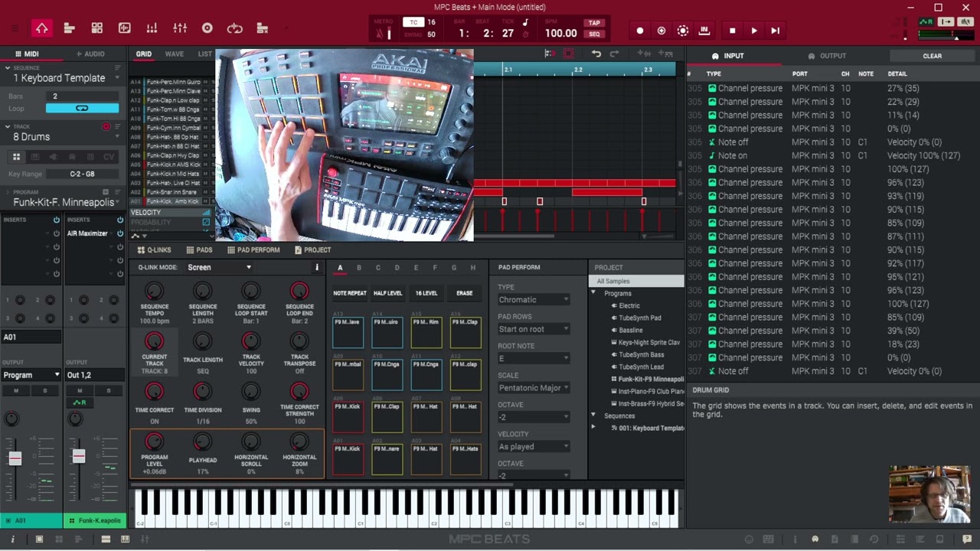Open the hamburger menu in top-left
980x551 pixels.
(15, 29)
